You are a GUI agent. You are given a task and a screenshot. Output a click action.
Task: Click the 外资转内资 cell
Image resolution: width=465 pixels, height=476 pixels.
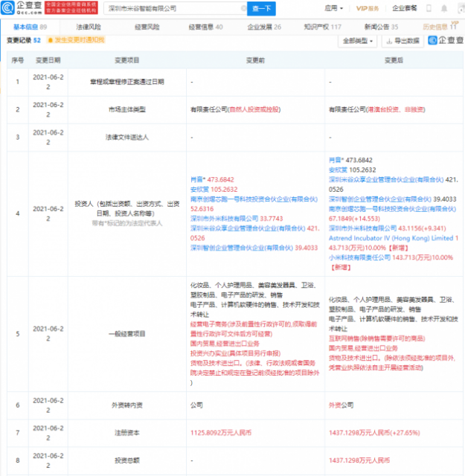tap(127, 405)
